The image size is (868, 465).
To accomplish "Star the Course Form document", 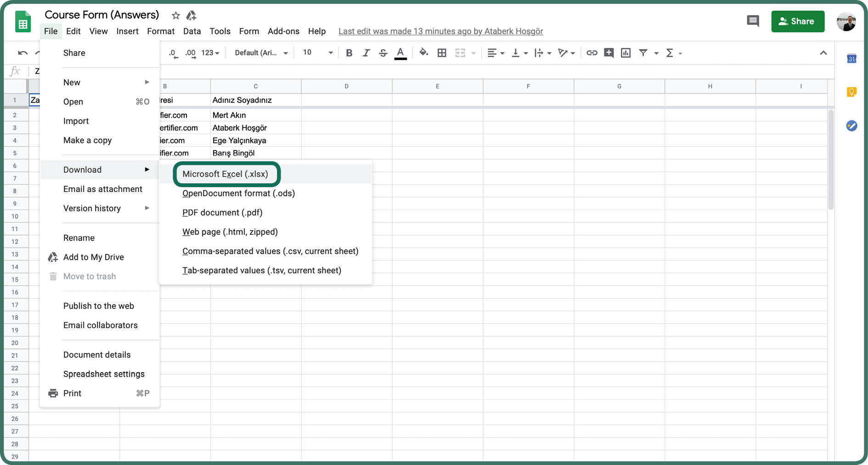I will (175, 16).
